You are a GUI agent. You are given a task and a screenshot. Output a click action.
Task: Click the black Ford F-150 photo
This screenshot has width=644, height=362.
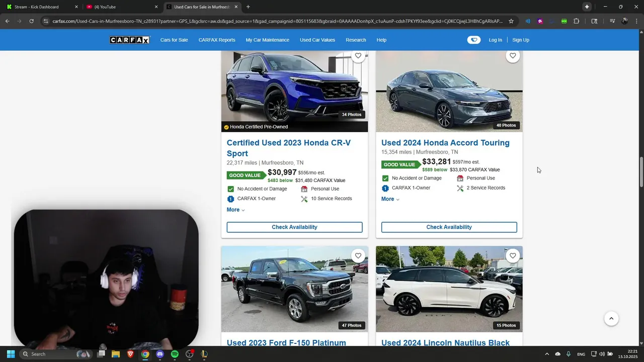click(x=294, y=289)
